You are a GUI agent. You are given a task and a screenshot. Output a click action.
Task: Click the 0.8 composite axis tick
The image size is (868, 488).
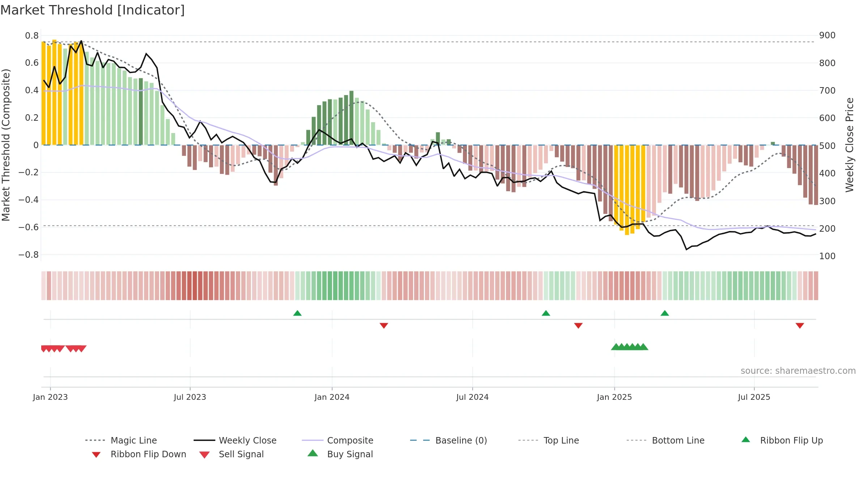[x=32, y=35]
